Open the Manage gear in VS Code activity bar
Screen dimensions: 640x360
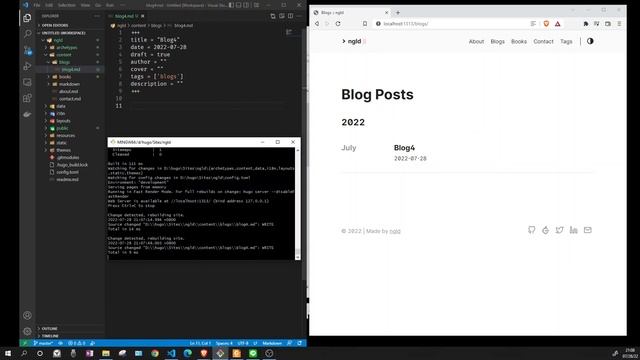point(27,331)
